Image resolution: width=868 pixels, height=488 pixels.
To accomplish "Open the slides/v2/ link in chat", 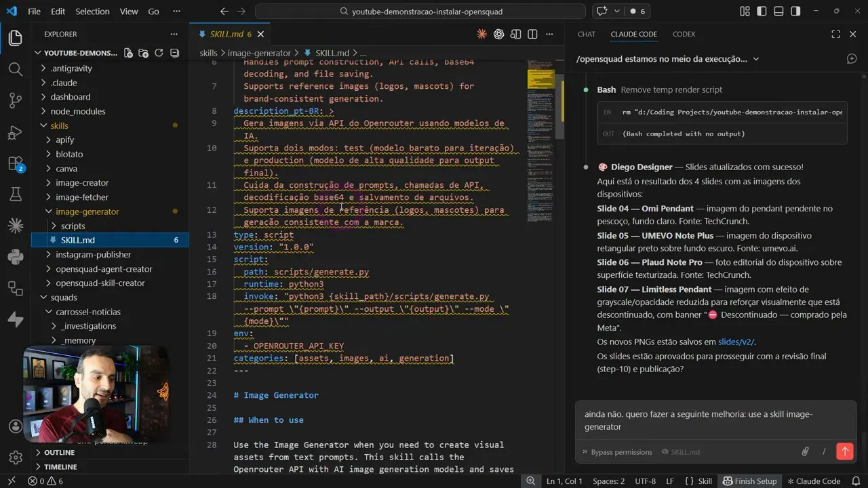I will [x=736, y=342].
